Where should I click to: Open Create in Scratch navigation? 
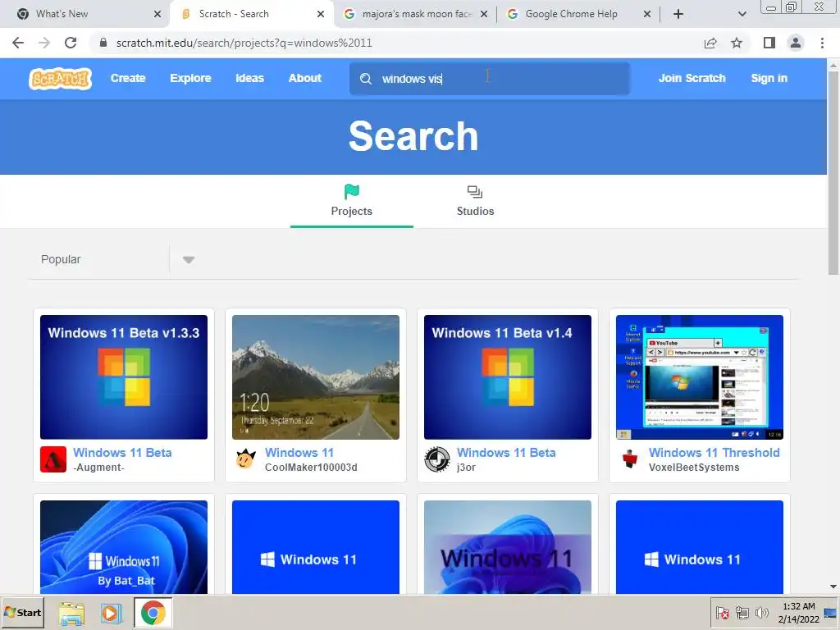[128, 78]
